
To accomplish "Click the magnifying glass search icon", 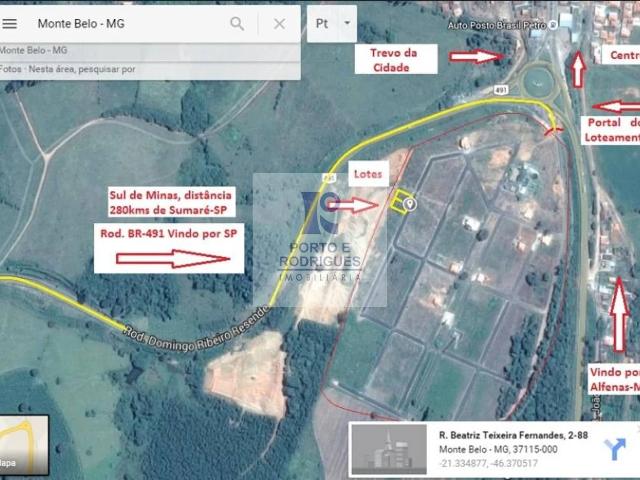I will pos(237,24).
